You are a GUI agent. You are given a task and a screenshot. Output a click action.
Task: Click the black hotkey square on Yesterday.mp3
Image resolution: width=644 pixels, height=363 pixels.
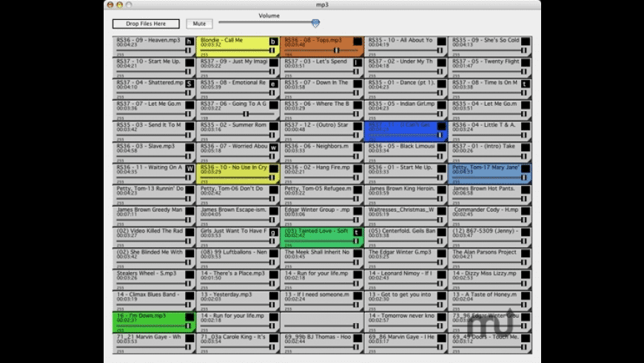click(x=274, y=296)
